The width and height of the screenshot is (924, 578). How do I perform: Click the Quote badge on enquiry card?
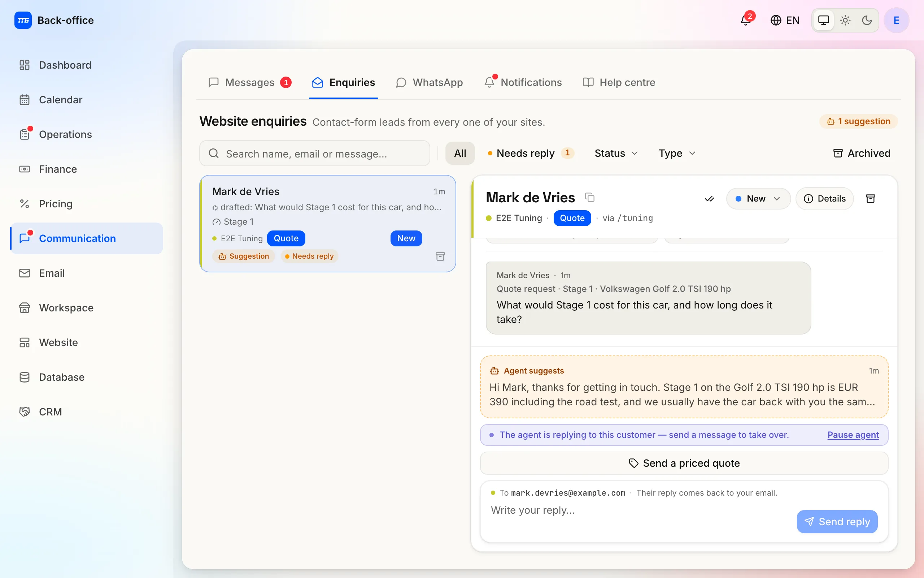coord(286,238)
